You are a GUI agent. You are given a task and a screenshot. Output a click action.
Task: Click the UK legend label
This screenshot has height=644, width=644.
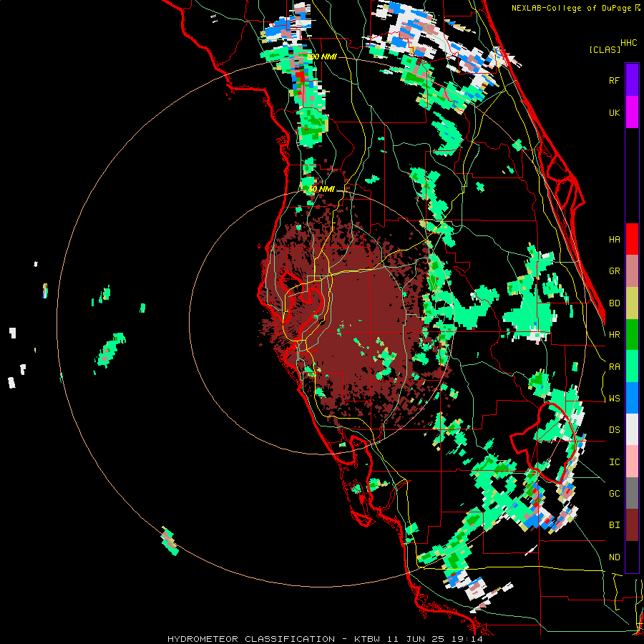pos(614,112)
